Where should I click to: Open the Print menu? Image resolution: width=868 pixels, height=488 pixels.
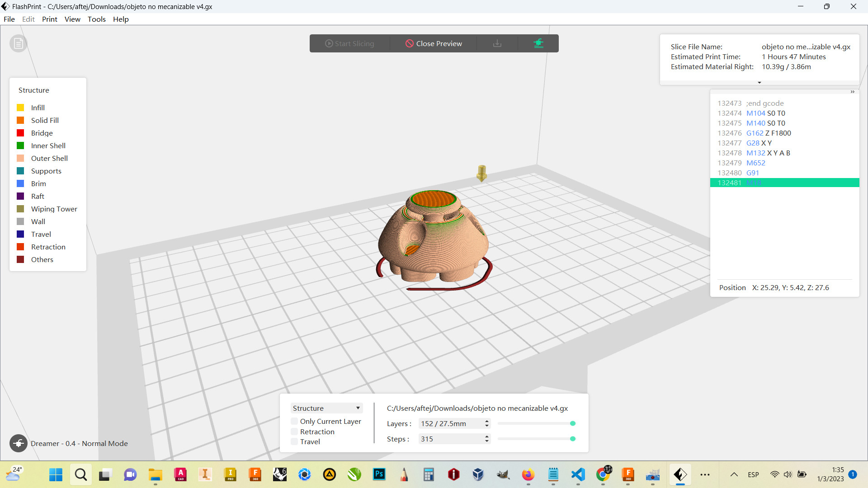tap(50, 19)
